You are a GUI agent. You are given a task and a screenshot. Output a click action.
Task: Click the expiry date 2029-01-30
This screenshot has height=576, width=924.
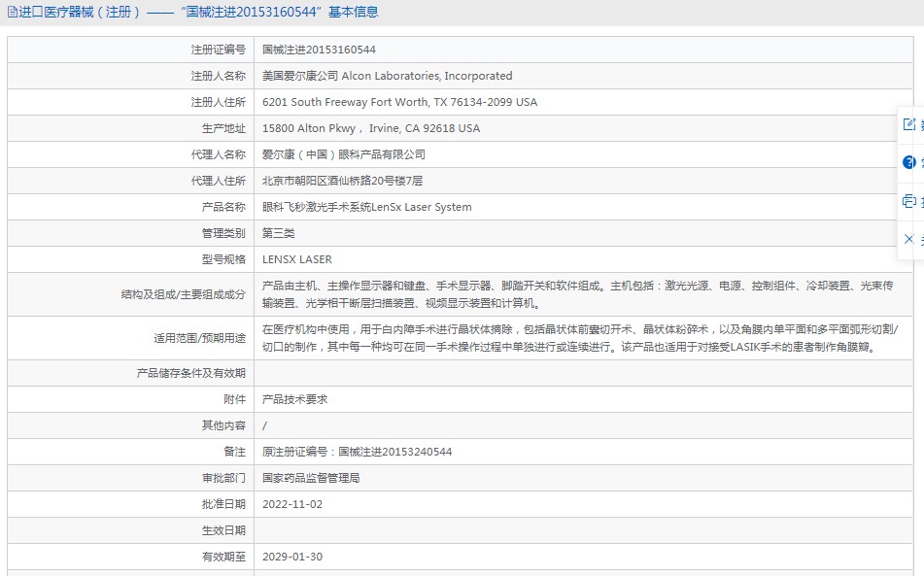pos(291,557)
